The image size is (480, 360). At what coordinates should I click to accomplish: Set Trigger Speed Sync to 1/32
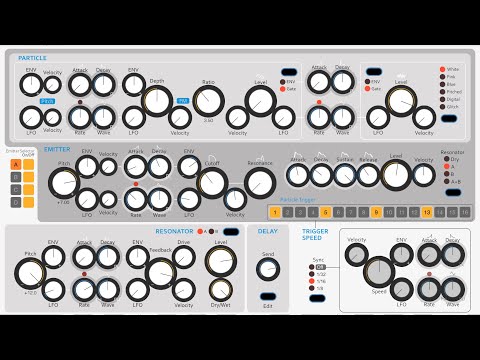pyautogui.click(x=312, y=274)
